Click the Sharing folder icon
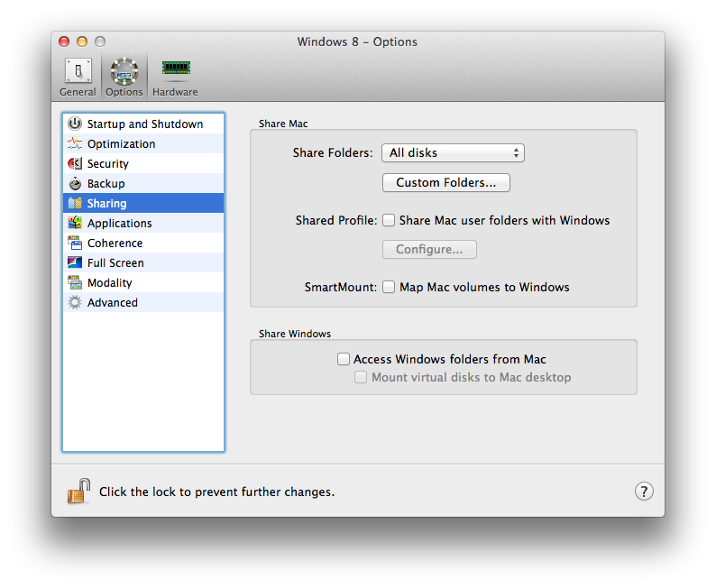 point(75,203)
